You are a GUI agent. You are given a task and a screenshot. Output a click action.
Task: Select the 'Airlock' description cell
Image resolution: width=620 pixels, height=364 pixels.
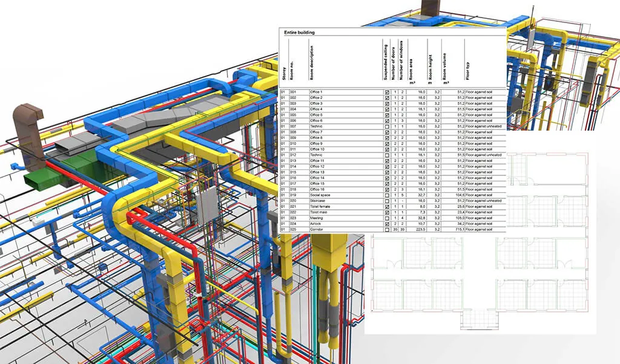[316, 224]
